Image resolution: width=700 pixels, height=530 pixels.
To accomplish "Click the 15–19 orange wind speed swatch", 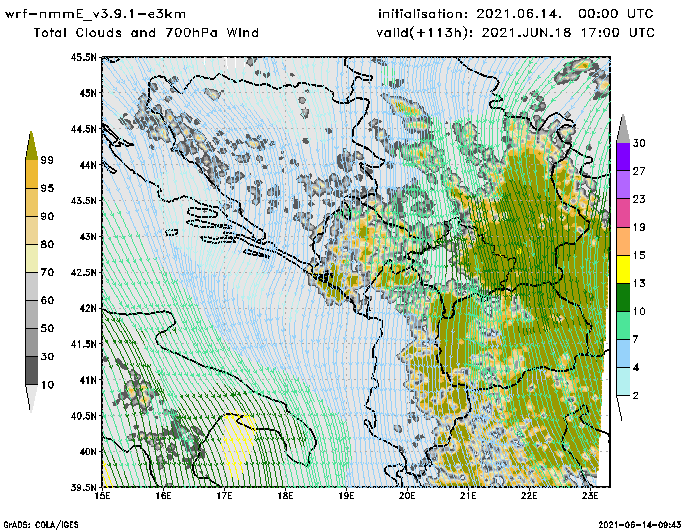I will click(x=623, y=241).
